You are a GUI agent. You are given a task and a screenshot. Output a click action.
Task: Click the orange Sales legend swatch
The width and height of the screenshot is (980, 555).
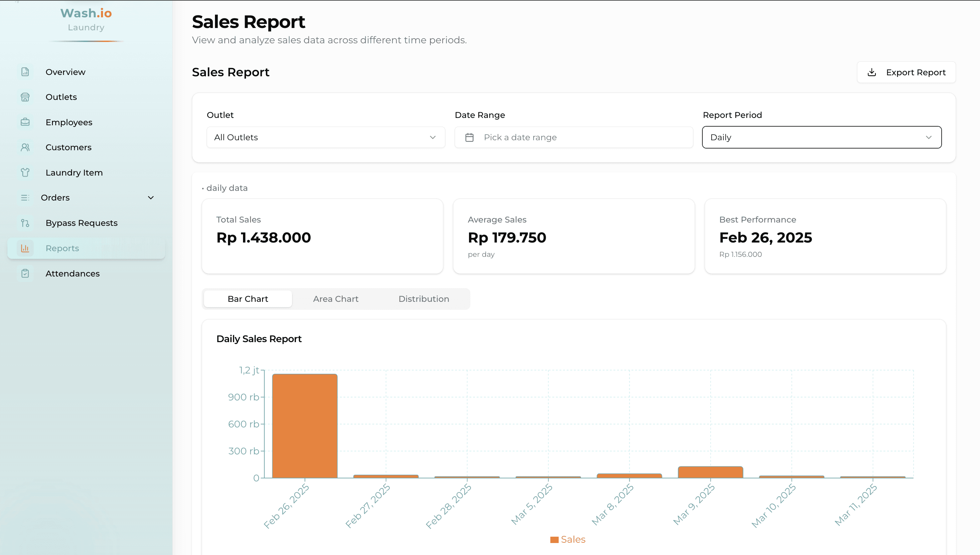(x=554, y=539)
